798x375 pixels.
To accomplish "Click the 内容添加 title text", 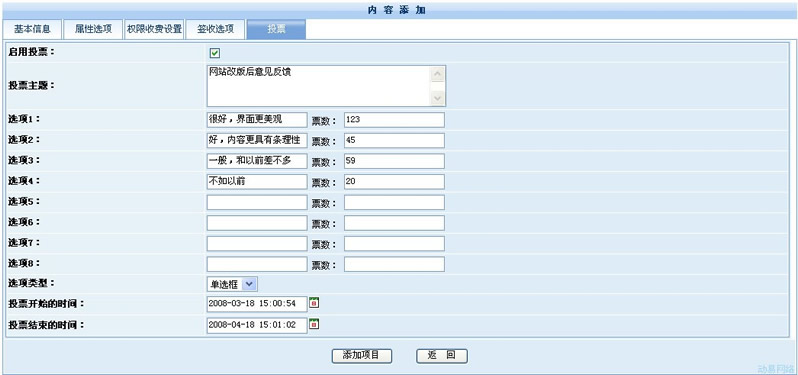I will 396,11.
